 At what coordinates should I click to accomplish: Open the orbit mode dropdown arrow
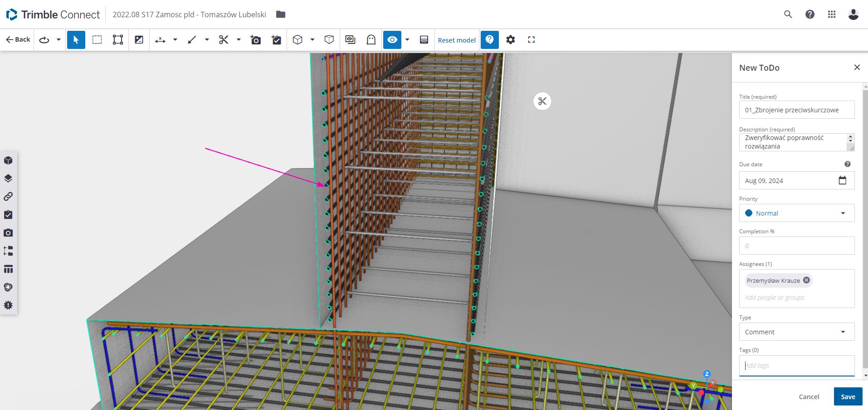point(59,40)
